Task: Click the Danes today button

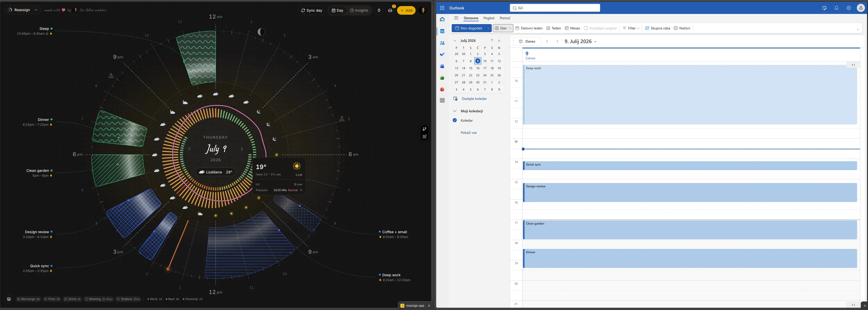Action: click(x=527, y=41)
